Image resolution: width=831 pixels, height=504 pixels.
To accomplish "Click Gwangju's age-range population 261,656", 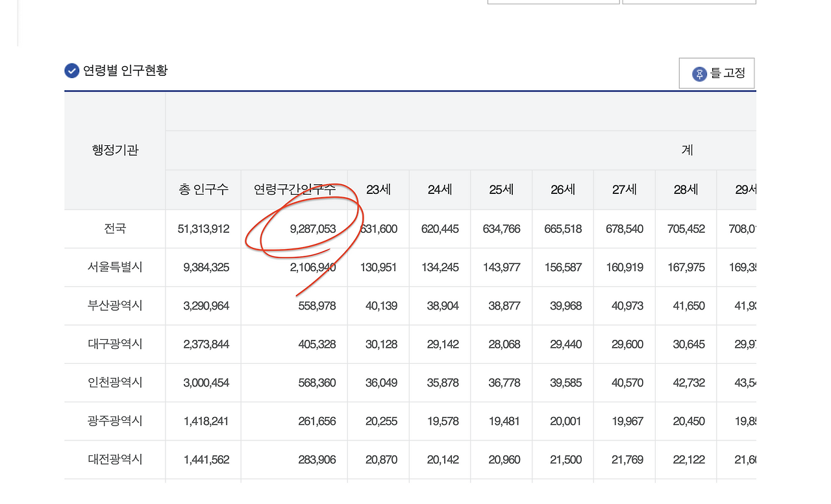I will click(x=317, y=421).
